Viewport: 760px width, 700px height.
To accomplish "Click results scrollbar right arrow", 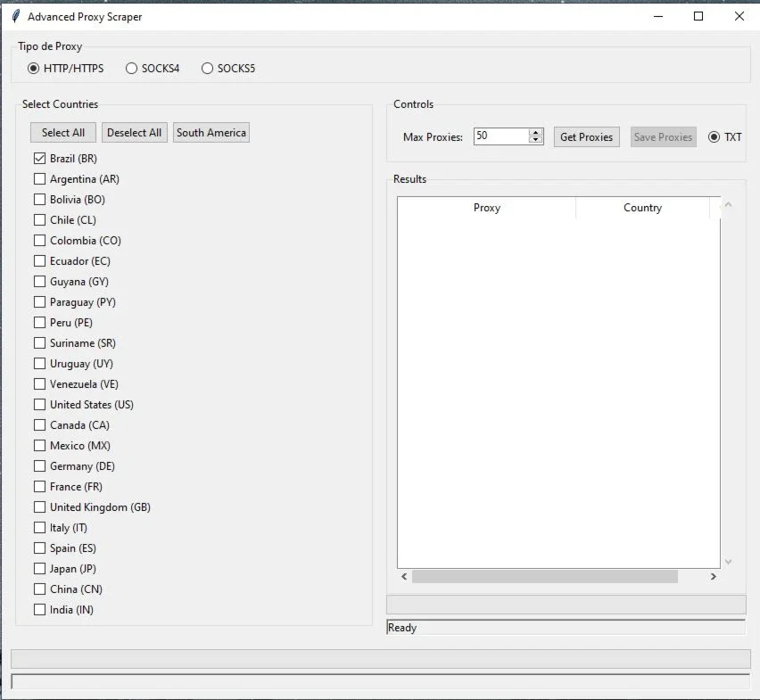I will click(713, 576).
